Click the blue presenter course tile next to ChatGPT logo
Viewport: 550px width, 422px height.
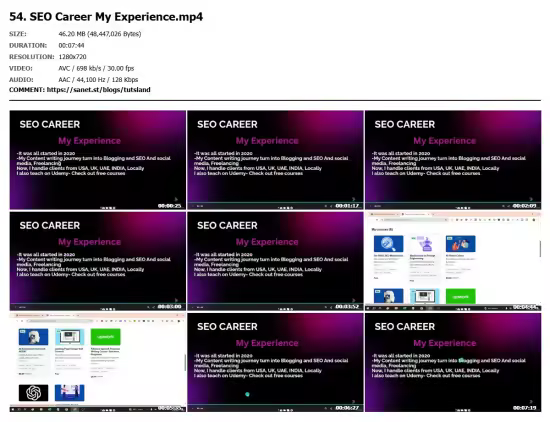point(69,393)
